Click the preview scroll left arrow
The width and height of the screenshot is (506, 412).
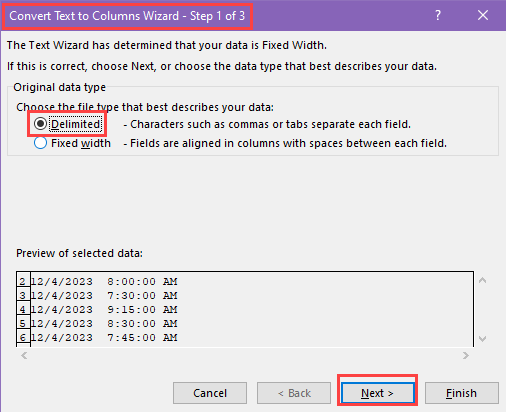click(24, 356)
